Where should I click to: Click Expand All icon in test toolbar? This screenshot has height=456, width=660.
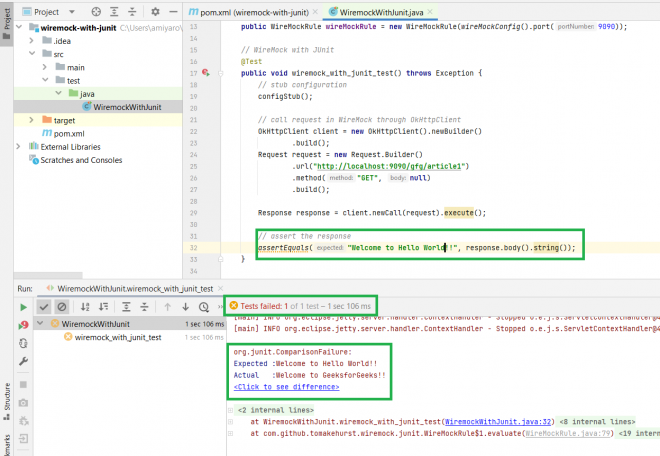click(127, 306)
